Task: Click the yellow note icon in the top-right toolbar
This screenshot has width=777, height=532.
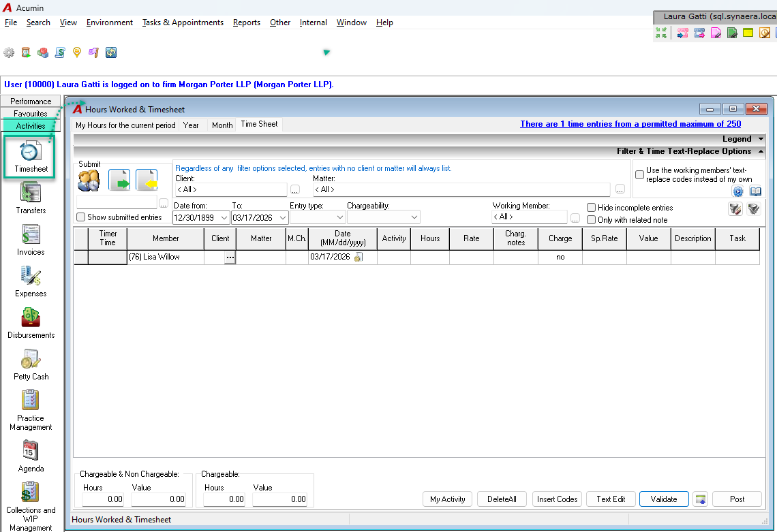Action: (748, 33)
